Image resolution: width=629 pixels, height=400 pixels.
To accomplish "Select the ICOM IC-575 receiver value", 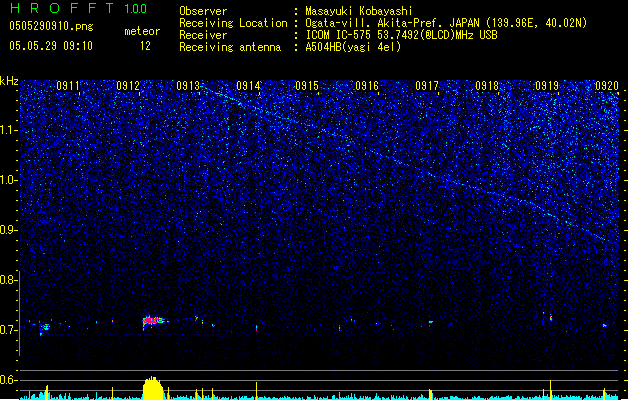I will pyautogui.click(x=401, y=35).
